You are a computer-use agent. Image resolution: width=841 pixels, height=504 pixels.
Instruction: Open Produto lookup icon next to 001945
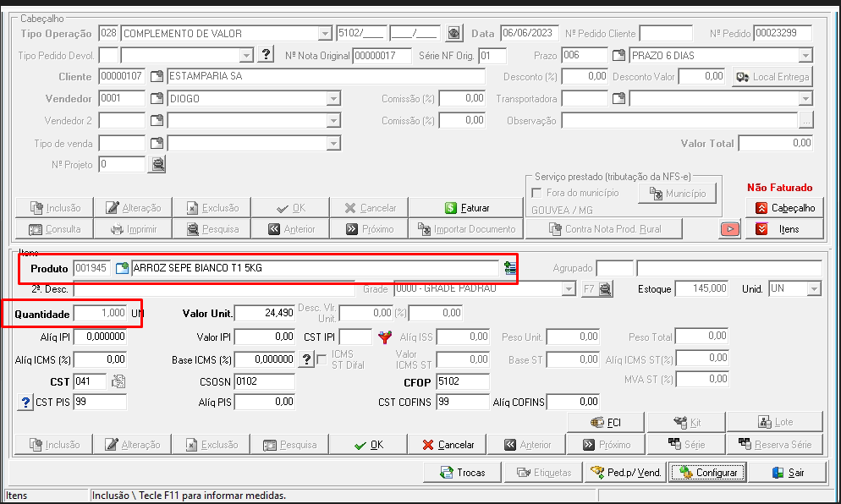pos(123,268)
